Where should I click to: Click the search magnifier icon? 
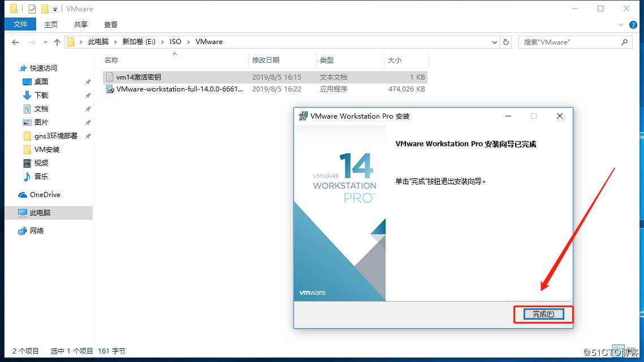(x=624, y=42)
